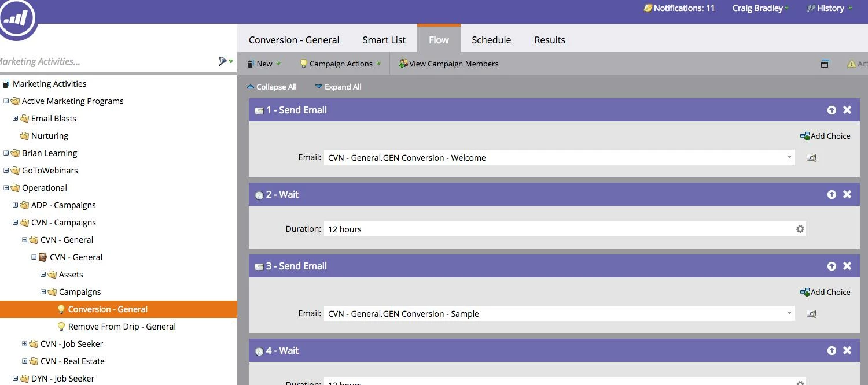868x385 pixels.
Task: Open the History dropdown
Action: click(x=830, y=8)
